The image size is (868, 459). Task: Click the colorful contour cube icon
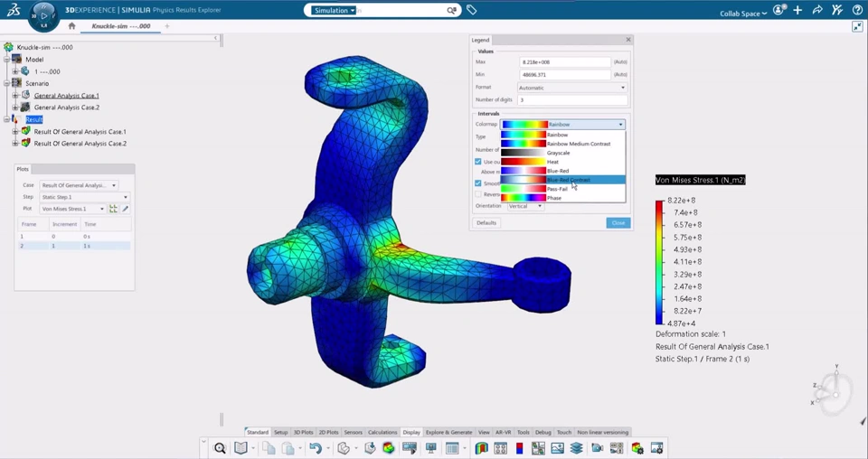pyautogui.click(x=389, y=448)
